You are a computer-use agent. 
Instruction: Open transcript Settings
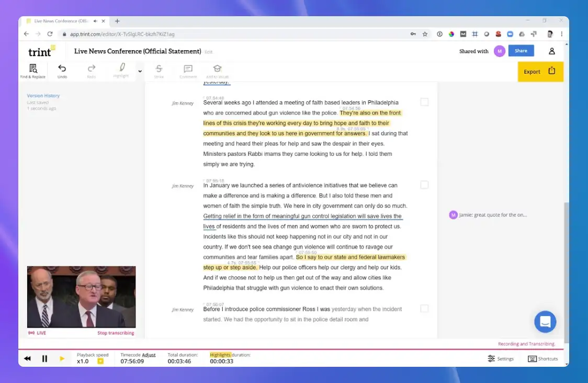point(501,358)
